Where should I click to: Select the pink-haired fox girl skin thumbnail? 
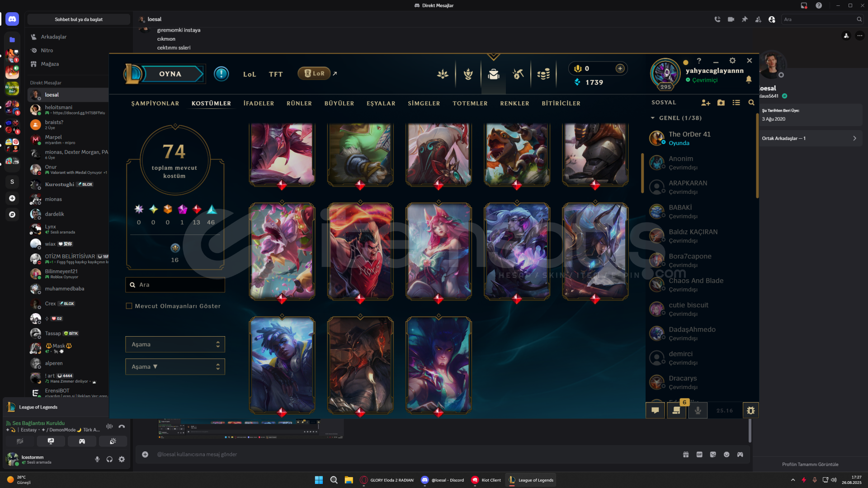[x=439, y=251]
